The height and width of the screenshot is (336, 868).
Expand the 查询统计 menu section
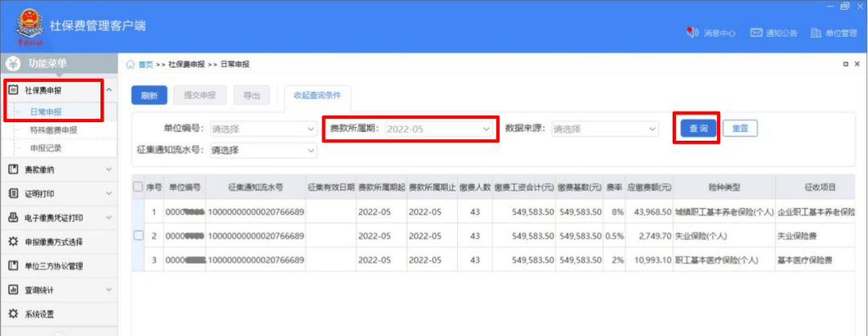point(109,290)
